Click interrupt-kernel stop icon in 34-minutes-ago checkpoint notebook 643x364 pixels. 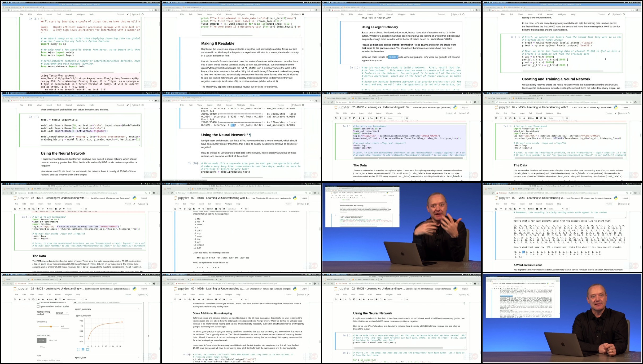[x=216, y=300]
